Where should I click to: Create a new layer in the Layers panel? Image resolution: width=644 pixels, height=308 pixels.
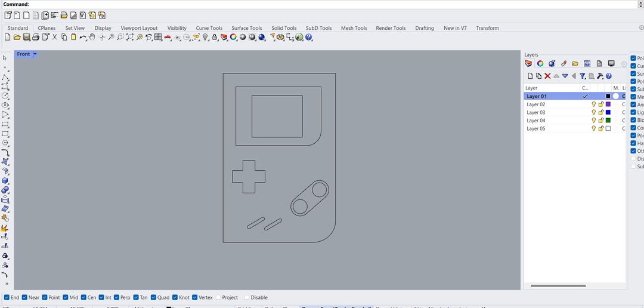pos(530,76)
